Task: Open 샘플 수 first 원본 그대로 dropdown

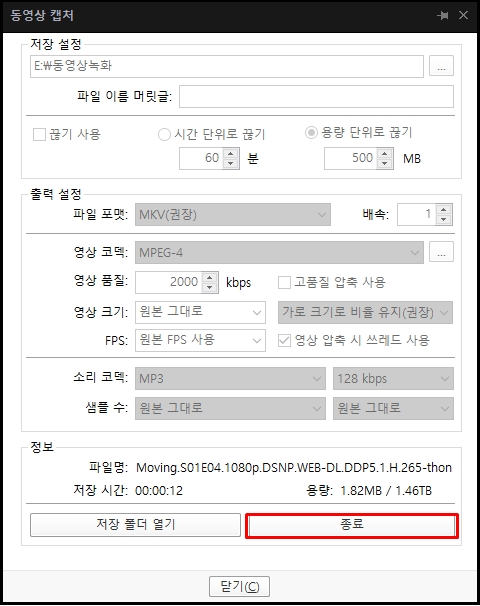Action: [230, 409]
